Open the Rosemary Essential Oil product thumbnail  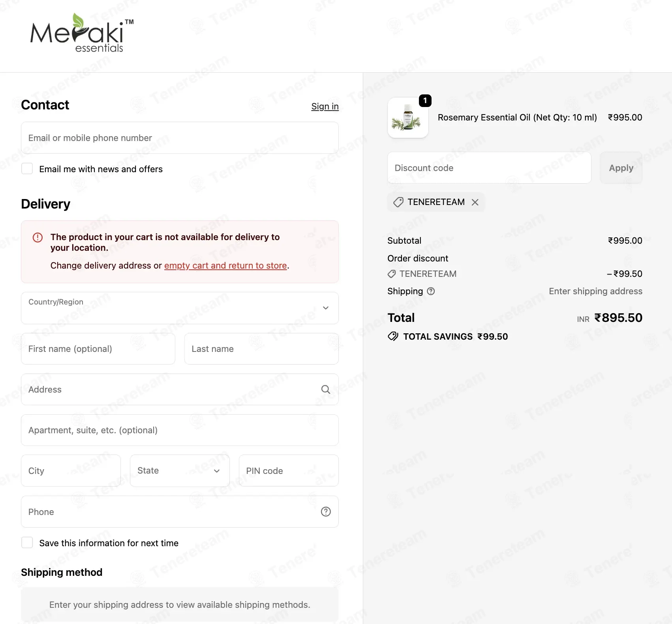click(x=408, y=118)
